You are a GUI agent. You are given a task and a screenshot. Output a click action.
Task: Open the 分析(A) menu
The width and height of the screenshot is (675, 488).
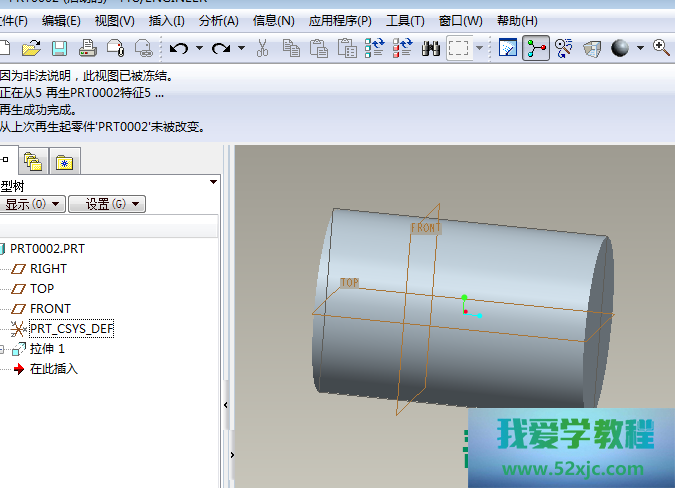218,20
